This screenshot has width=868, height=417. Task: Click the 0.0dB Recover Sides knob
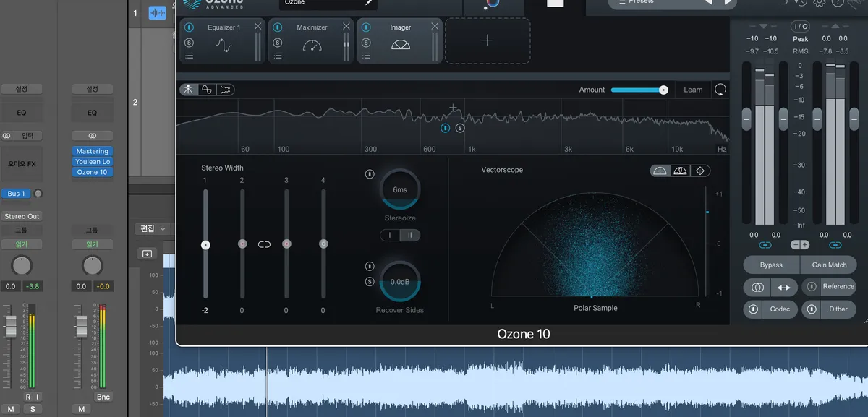pyautogui.click(x=400, y=282)
